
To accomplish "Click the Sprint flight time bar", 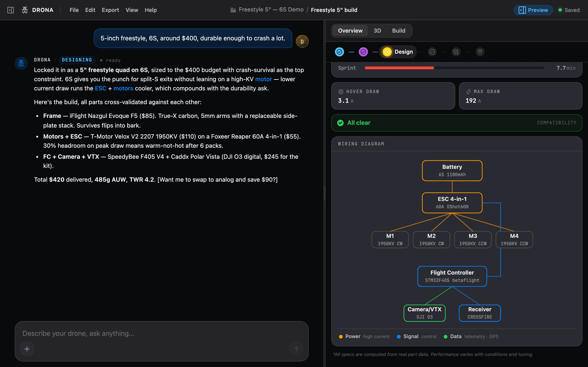I will pyautogui.click(x=454, y=68).
